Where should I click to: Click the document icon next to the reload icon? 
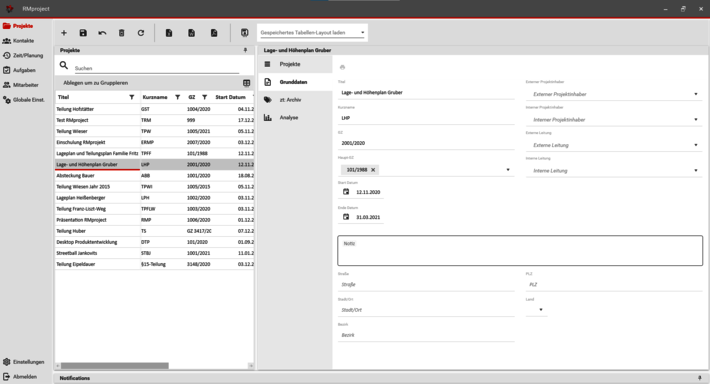tap(169, 33)
